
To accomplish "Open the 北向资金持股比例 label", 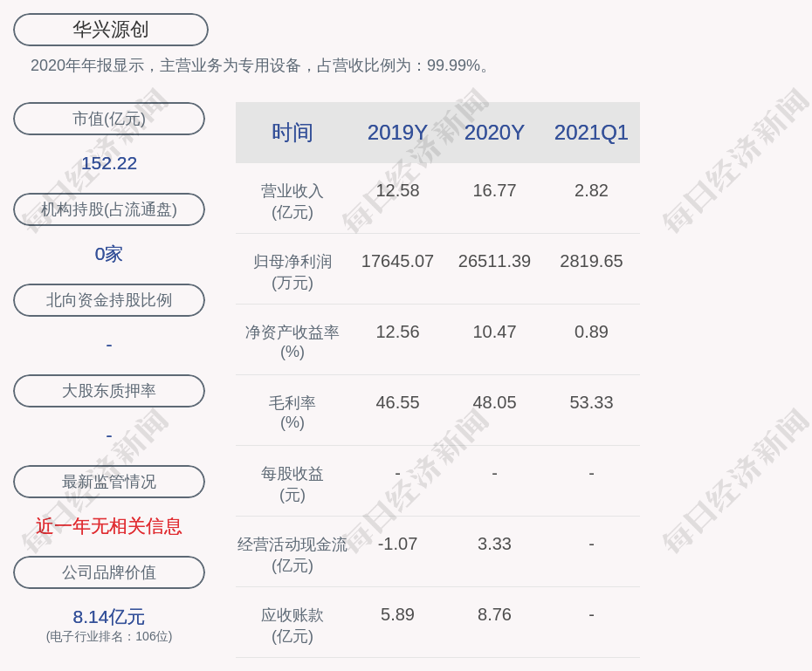I will [109, 300].
